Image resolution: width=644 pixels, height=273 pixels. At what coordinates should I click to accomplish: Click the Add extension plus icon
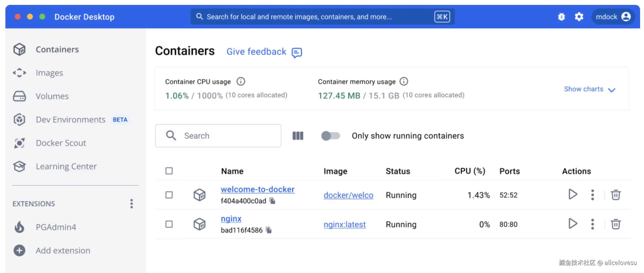[x=20, y=250]
